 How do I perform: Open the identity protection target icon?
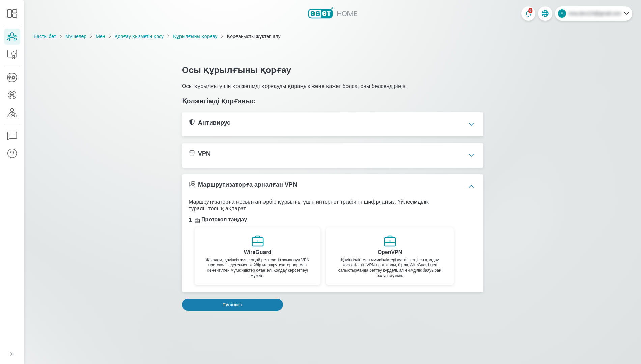pos(12,95)
